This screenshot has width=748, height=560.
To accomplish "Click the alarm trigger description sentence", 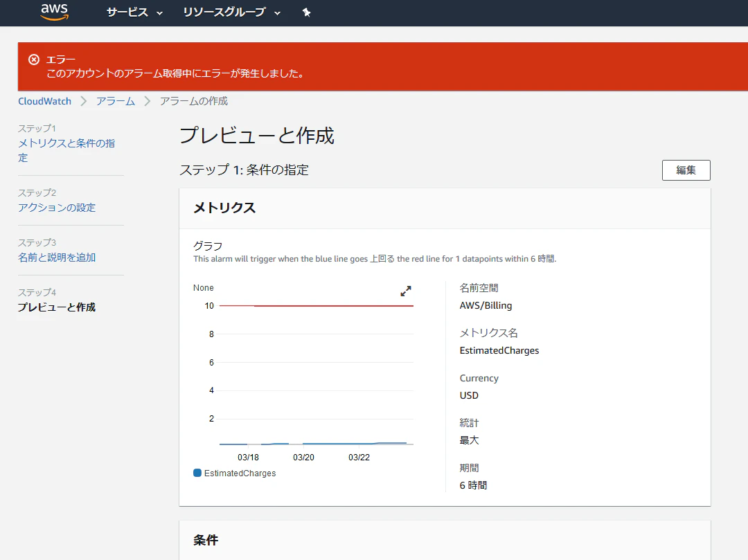I will click(x=375, y=259).
